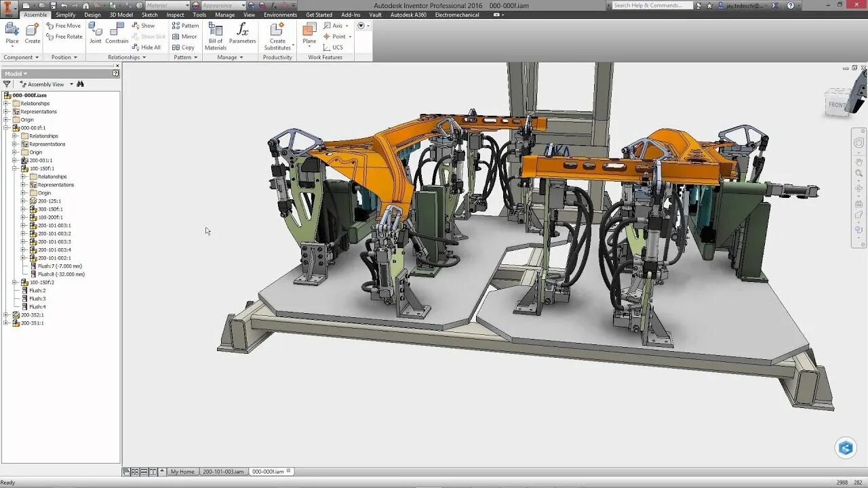Viewport: 868px width, 488px height.
Task: Click Create Substitutes tool
Action: pos(277,36)
